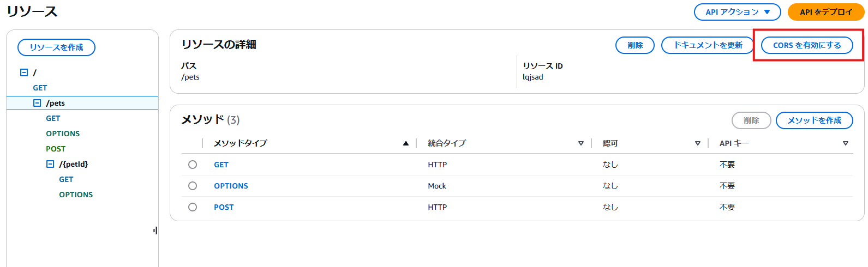Sort the 統合タイプ column
Image resolution: width=868 pixels, height=267 pixels.
[580, 143]
